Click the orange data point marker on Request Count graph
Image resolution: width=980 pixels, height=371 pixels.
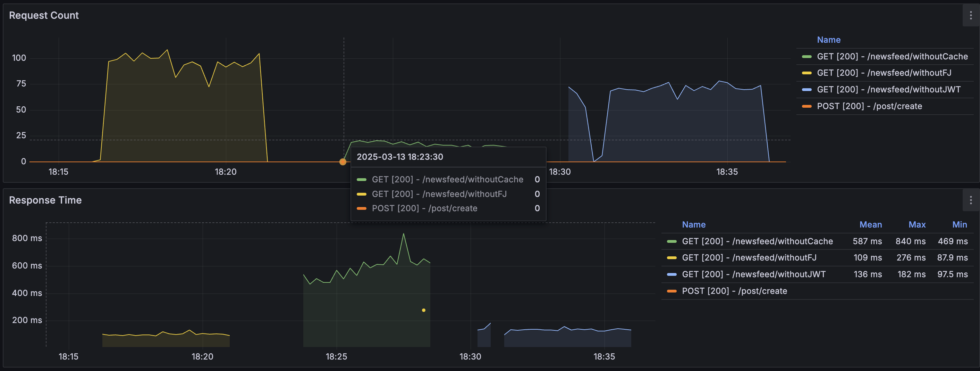coord(343,162)
